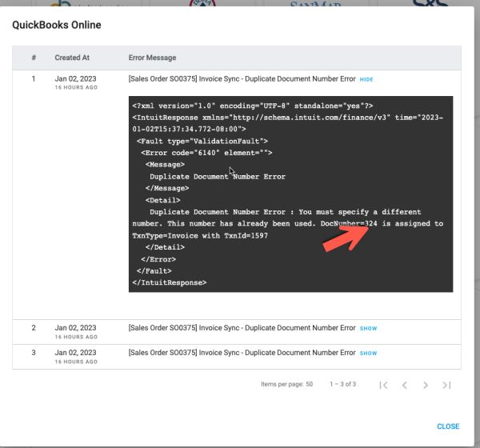Click the TxnId=1597 text in XML detail

[x=246, y=236]
